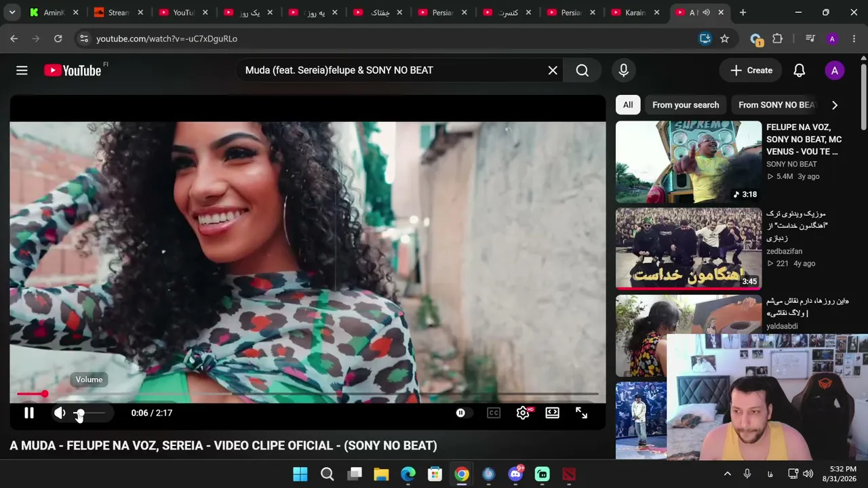Open Task View on the taskbar
This screenshot has height=488, width=868.
tap(354, 474)
